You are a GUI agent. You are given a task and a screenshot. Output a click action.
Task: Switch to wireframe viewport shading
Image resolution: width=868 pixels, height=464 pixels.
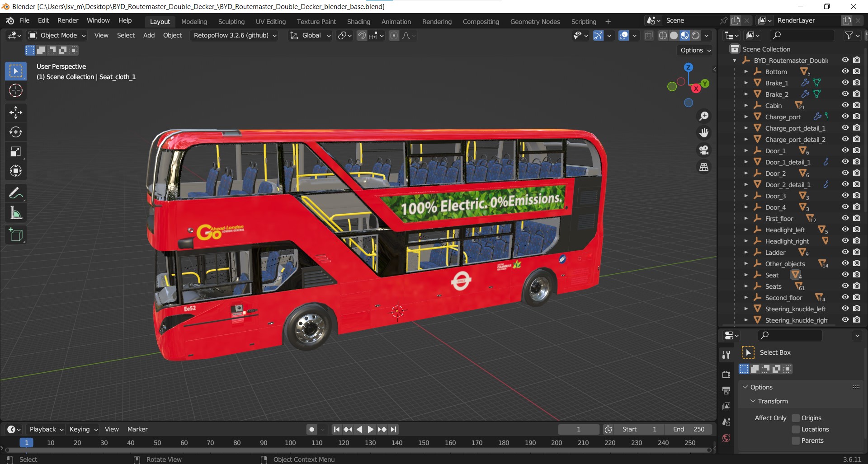(x=663, y=36)
